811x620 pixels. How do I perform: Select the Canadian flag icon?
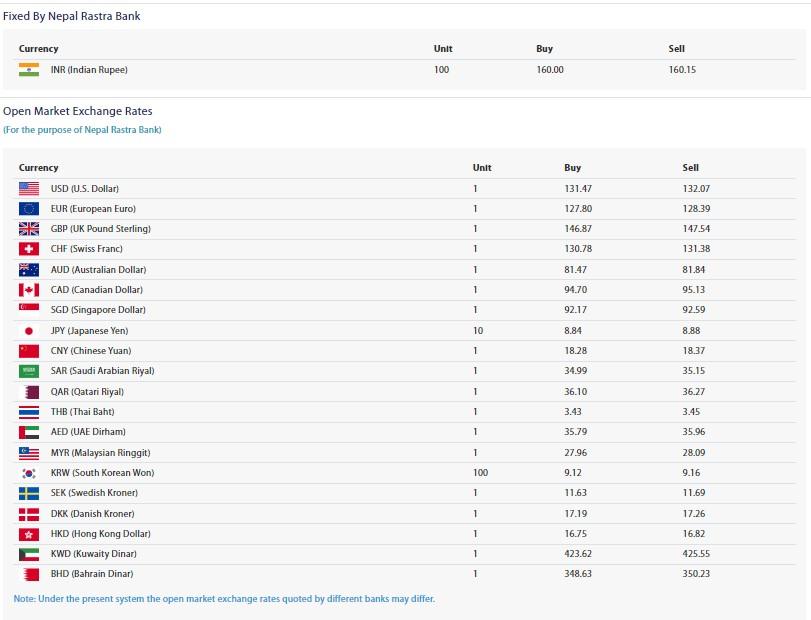[29, 290]
